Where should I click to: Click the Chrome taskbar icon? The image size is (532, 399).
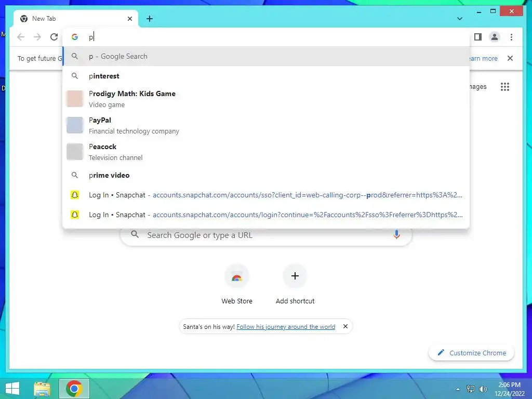(x=74, y=389)
